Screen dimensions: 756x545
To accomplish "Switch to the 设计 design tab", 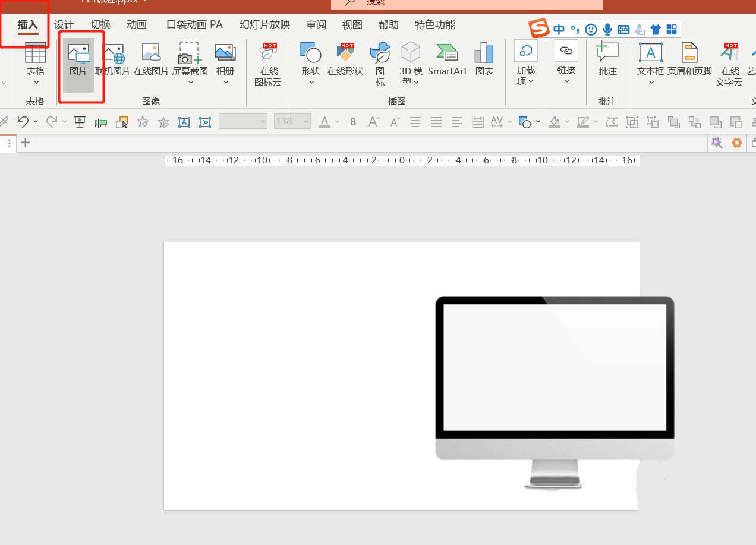I will tap(64, 24).
